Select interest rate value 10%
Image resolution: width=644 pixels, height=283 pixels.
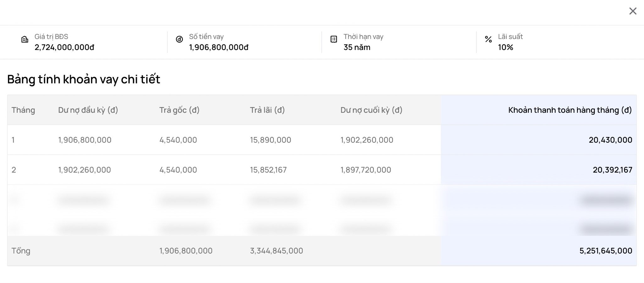tap(506, 47)
